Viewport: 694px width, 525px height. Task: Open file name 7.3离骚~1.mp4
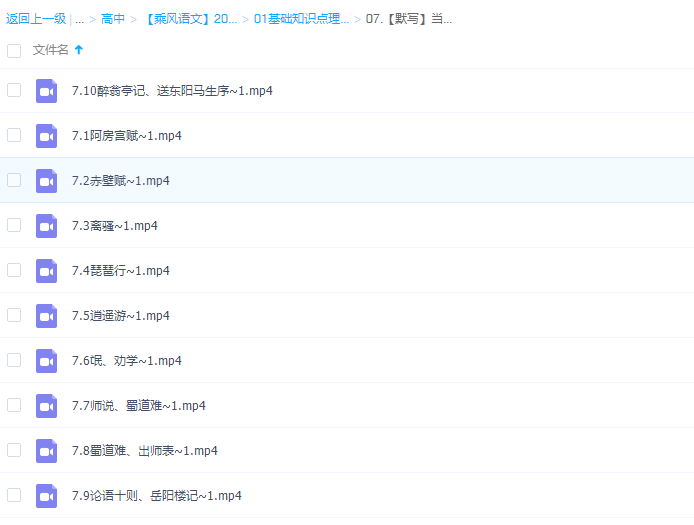coord(115,226)
